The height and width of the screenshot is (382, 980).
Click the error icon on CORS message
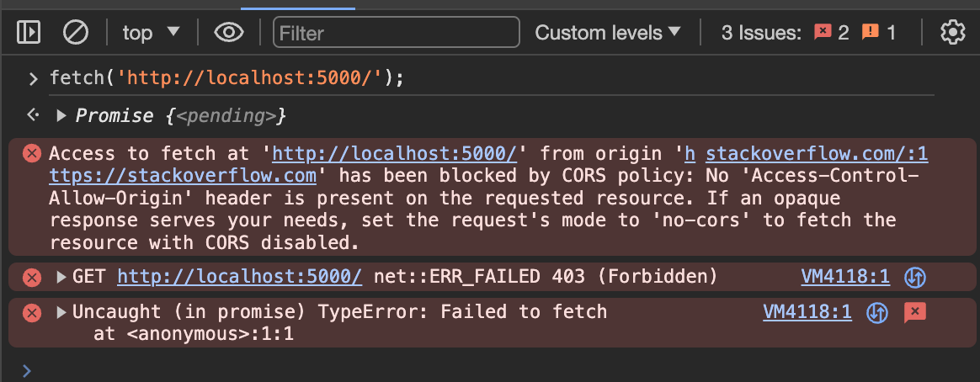tap(32, 154)
